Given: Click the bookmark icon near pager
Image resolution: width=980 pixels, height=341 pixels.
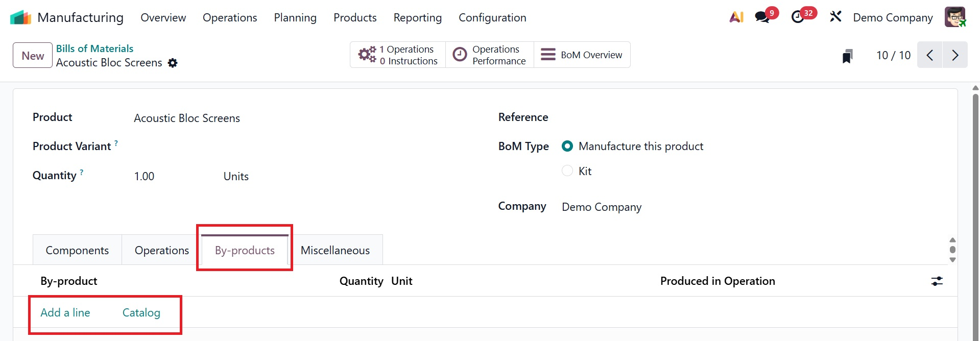Looking at the screenshot, I should [x=847, y=56].
